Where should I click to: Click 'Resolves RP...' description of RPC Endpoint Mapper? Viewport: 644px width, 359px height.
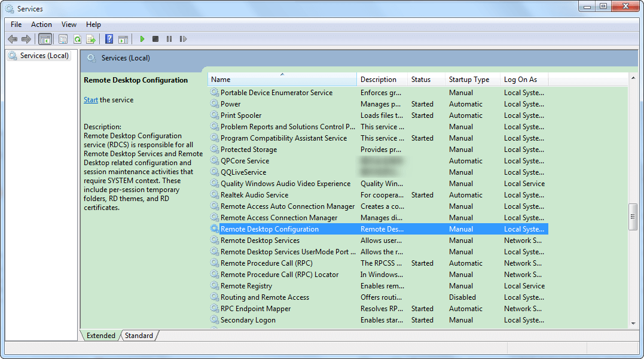click(x=381, y=309)
